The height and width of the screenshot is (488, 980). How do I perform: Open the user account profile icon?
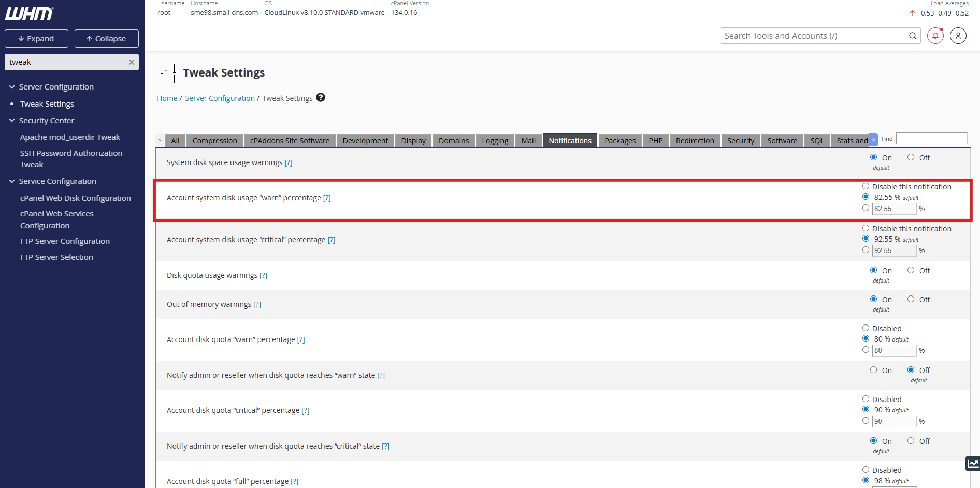pyautogui.click(x=958, y=36)
